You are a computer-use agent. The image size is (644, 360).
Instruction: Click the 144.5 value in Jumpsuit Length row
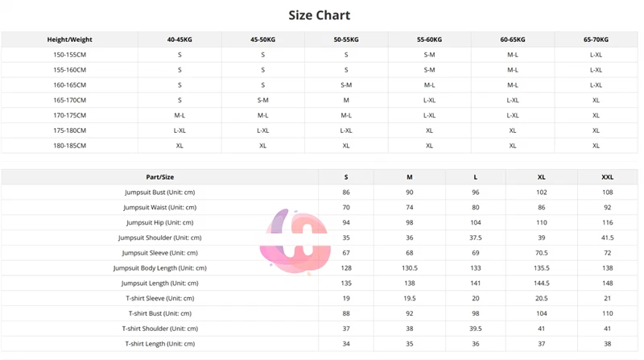tap(541, 283)
